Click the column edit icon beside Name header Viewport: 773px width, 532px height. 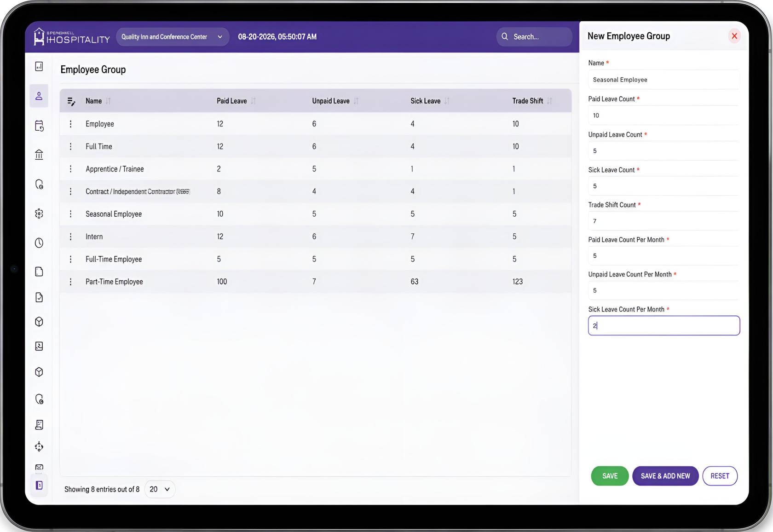point(71,101)
